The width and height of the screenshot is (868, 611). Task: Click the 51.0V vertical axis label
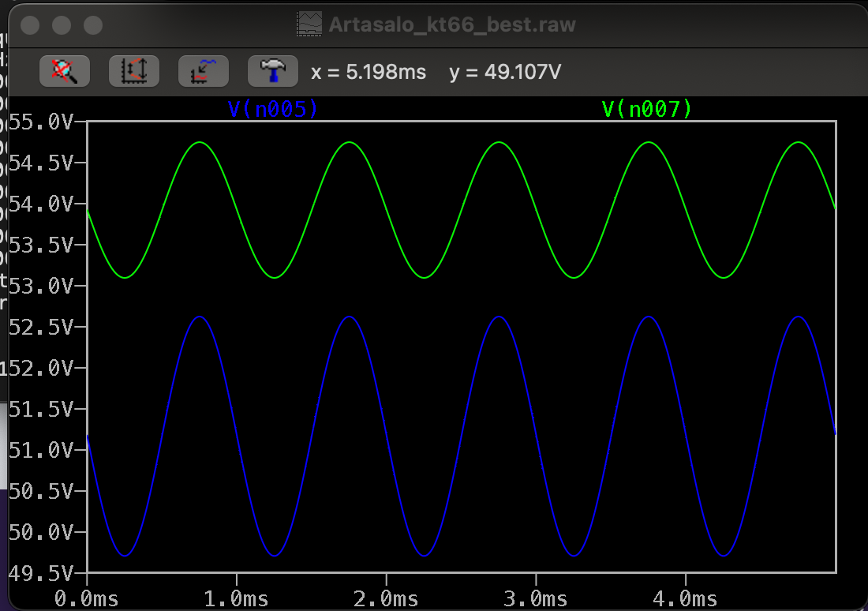[x=41, y=450]
